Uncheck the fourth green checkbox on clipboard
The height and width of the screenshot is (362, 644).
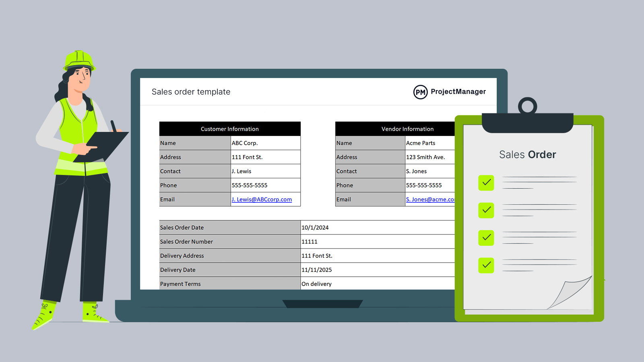pyautogui.click(x=486, y=265)
